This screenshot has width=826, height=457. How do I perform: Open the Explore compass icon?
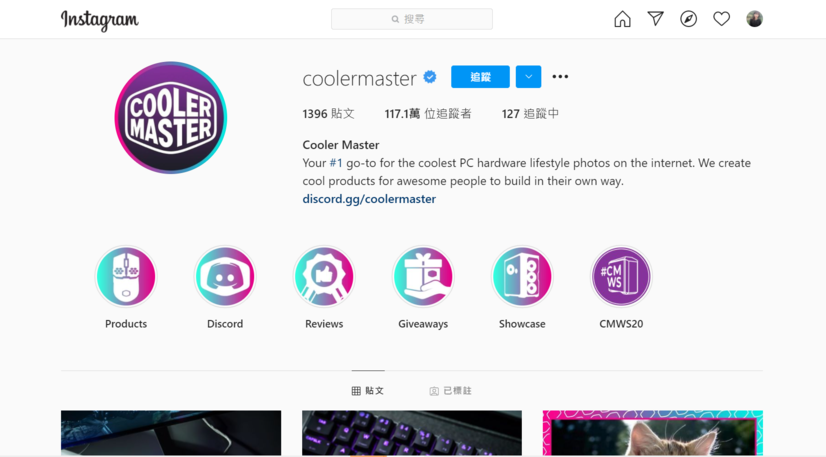[689, 19]
